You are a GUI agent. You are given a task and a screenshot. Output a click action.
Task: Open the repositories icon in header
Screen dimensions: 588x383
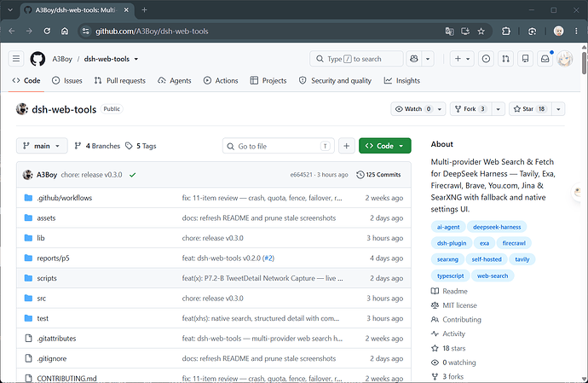[x=526, y=59]
